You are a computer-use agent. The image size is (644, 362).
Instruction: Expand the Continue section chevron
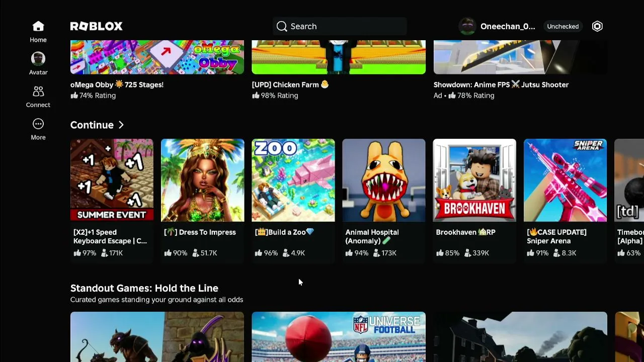tap(121, 125)
